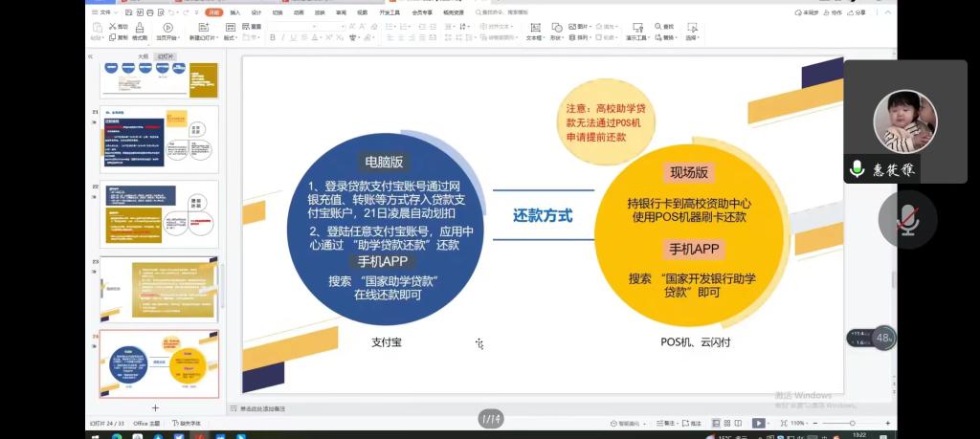Click the add slide plus button below thumbnails
Image resolution: width=980 pixels, height=439 pixels.
[x=155, y=407]
